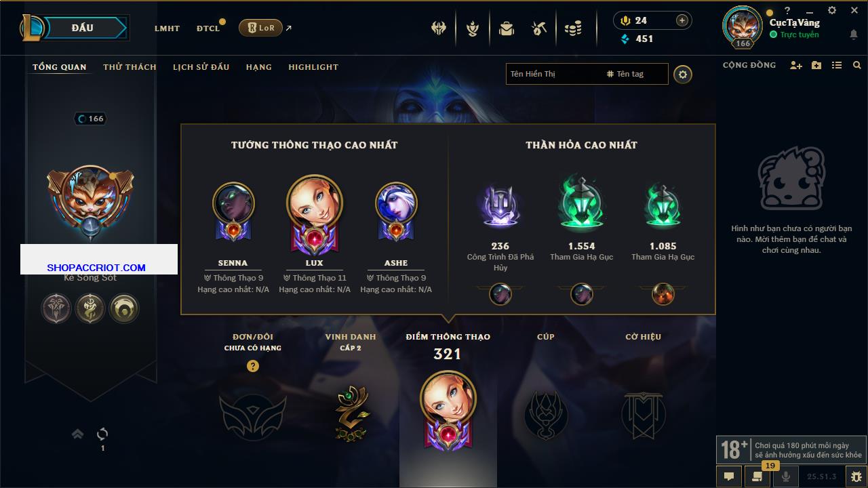Open the Loot crafting hammer icon
The width and height of the screenshot is (868, 488).
point(539,28)
